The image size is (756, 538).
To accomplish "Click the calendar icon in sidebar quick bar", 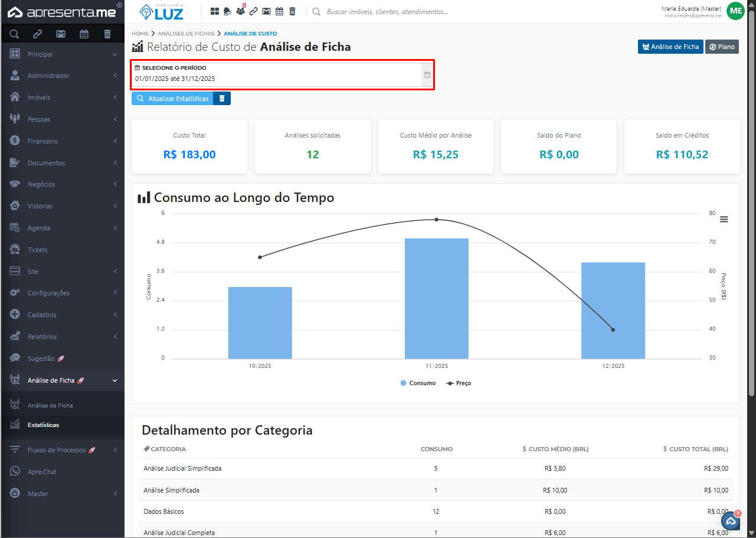I will click(84, 34).
